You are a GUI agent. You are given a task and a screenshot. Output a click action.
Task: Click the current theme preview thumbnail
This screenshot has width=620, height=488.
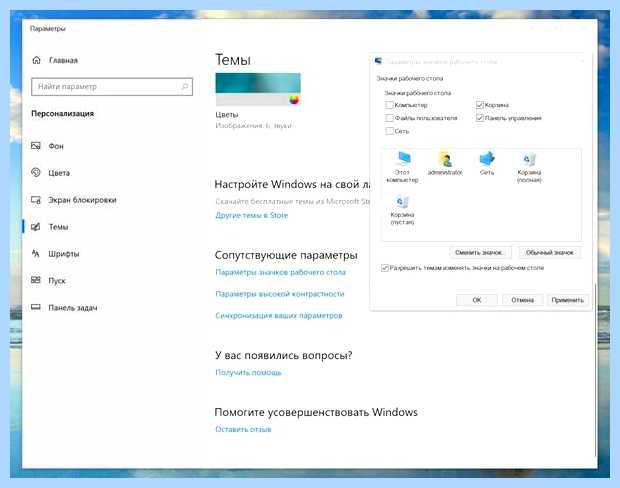pos(258,89)
